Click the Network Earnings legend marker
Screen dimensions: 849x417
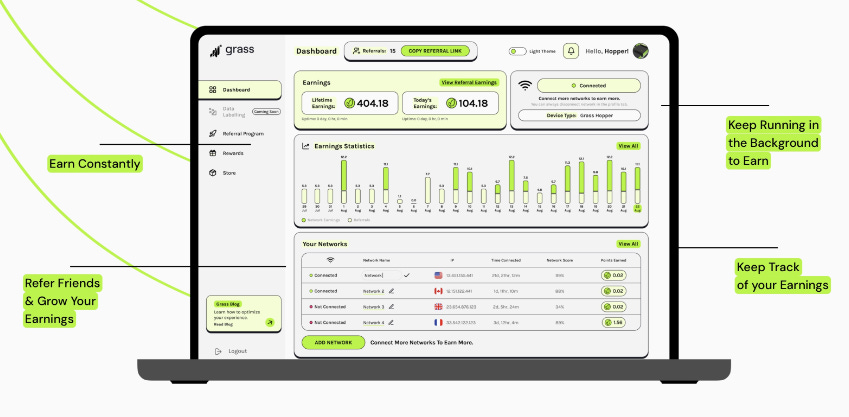coord(304,220)
